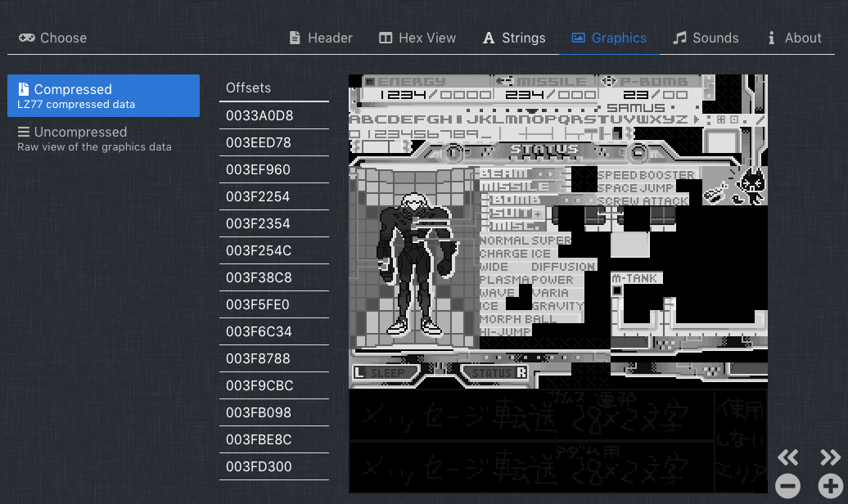848x504 pixels.
Task: Open the Choose tab with gamepad icon
Action: point(52,38)
